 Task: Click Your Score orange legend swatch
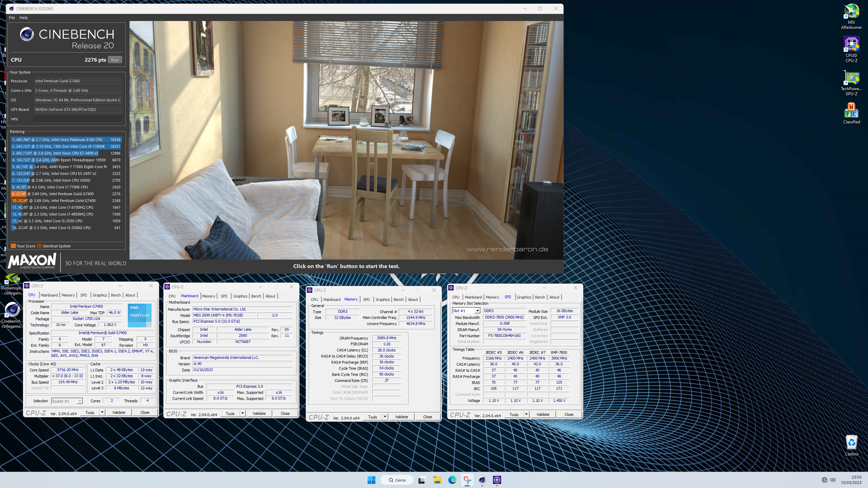pyautogui.click(x=13, y=246)
